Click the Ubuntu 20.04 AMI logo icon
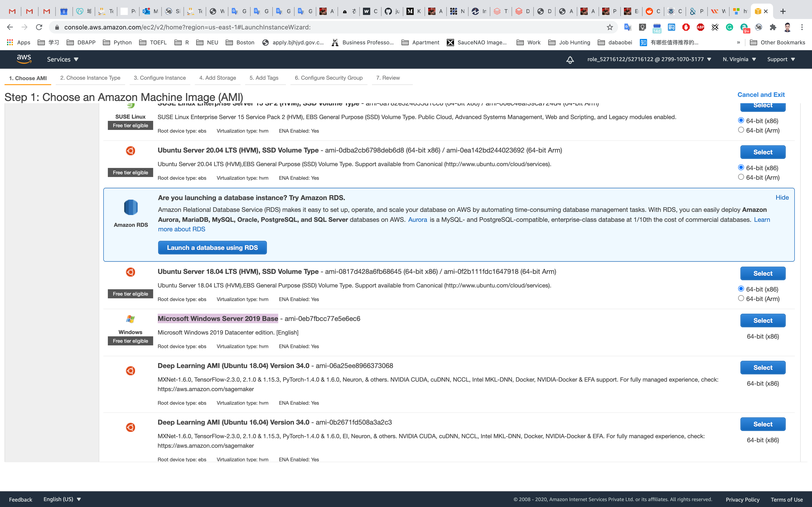Screen dimensions: 812x507 pos(130,151)
